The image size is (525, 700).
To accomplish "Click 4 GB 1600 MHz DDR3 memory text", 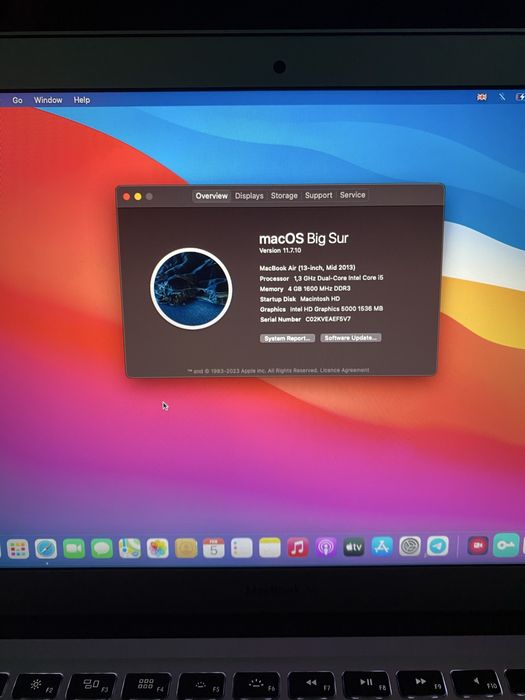I will click(319, 288).
